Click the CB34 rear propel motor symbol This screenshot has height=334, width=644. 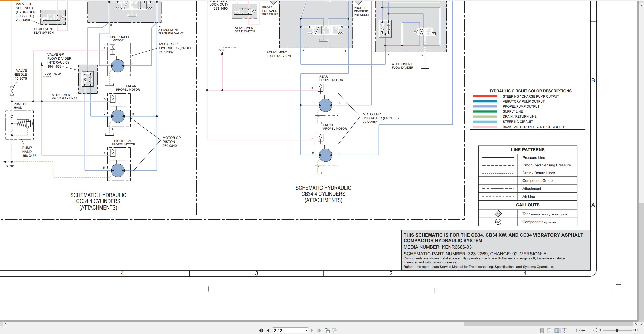pos(325,105)
